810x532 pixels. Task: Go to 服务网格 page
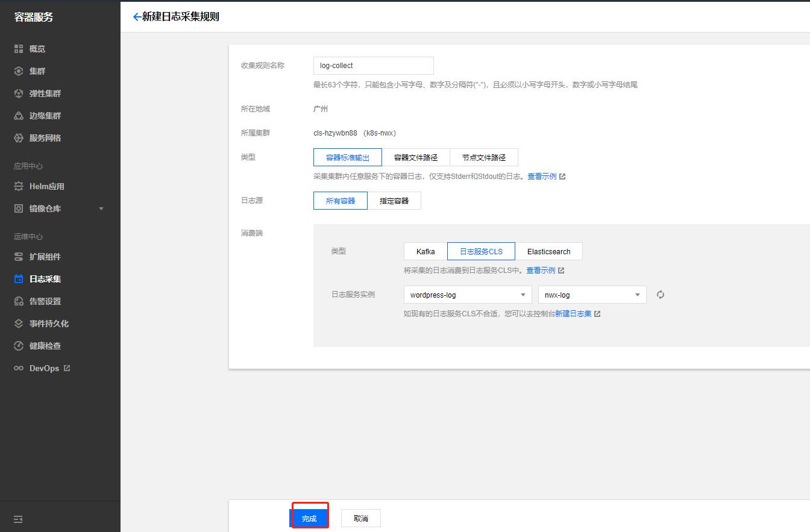(45, 138)
